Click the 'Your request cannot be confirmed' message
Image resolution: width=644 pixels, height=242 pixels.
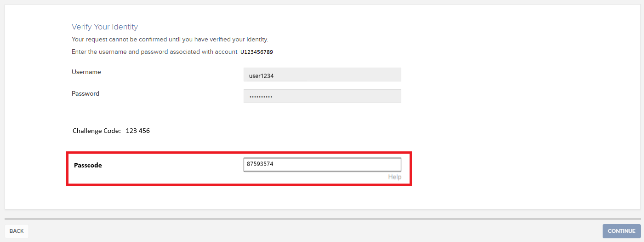pos(170,39)
